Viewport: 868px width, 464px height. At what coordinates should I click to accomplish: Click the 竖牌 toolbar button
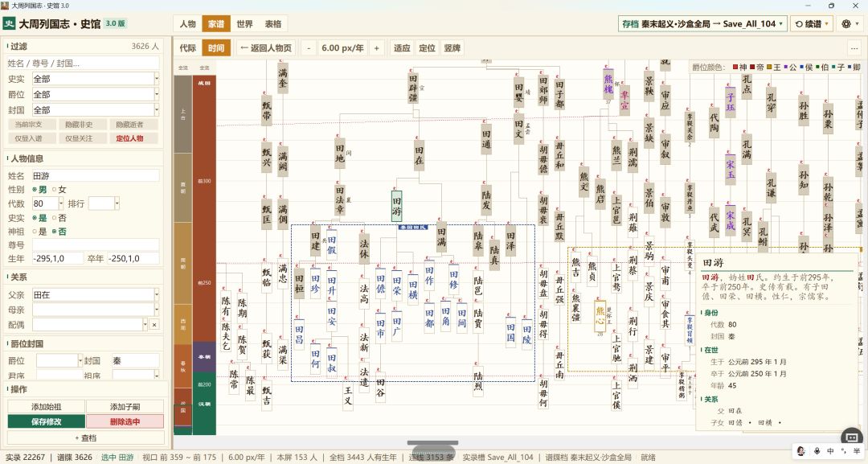pos(452,48)
